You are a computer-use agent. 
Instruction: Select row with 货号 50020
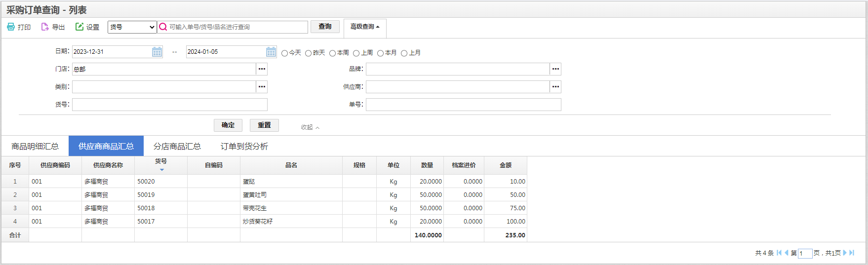click(264, 182)
